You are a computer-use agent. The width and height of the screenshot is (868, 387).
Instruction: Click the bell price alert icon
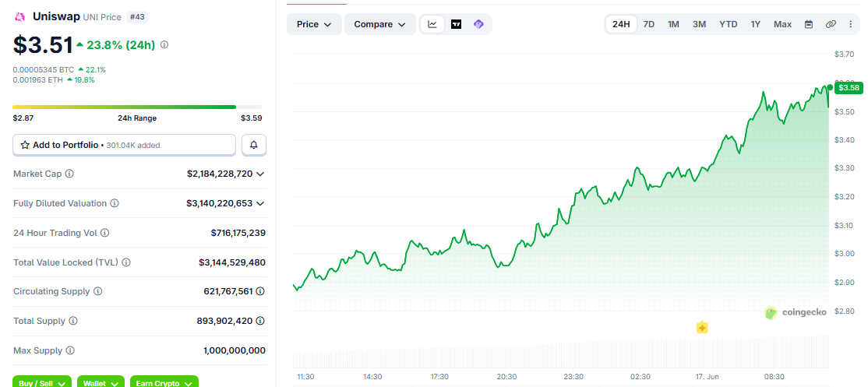click(x=254, y=145)
